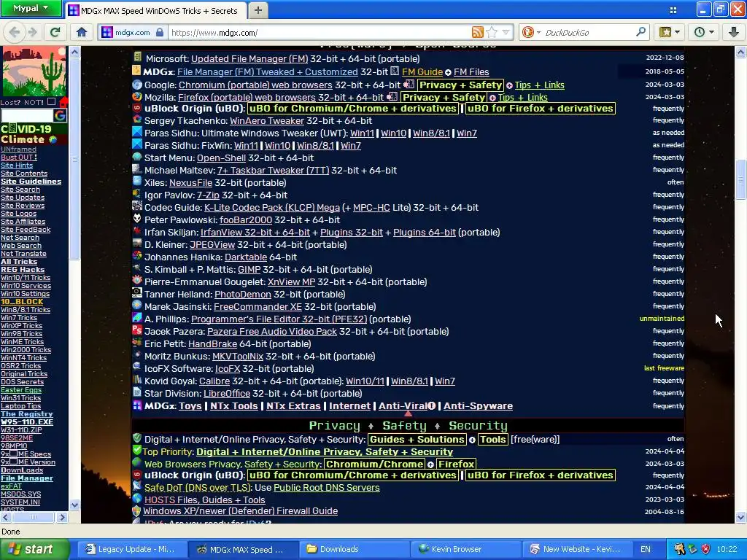Click the Chromium browser icon before Google row
The image size is (747, 560).
click(137, 85)
